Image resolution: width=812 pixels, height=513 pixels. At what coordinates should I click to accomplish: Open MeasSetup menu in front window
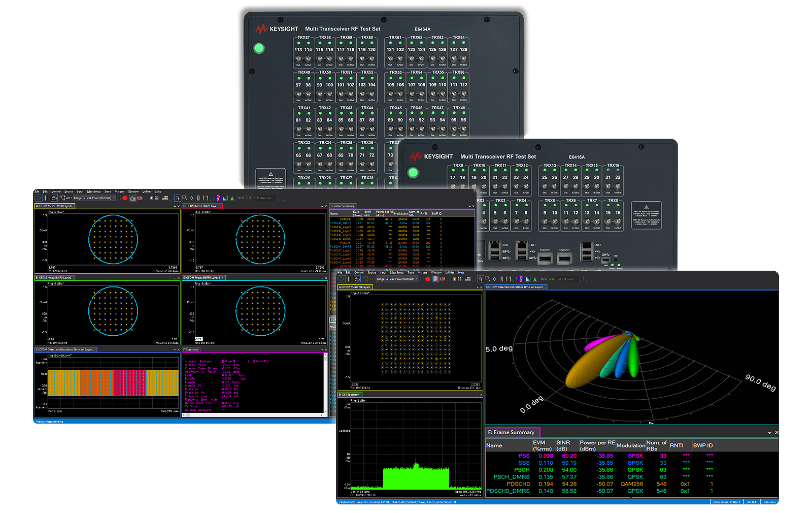[x=396, y=273]
